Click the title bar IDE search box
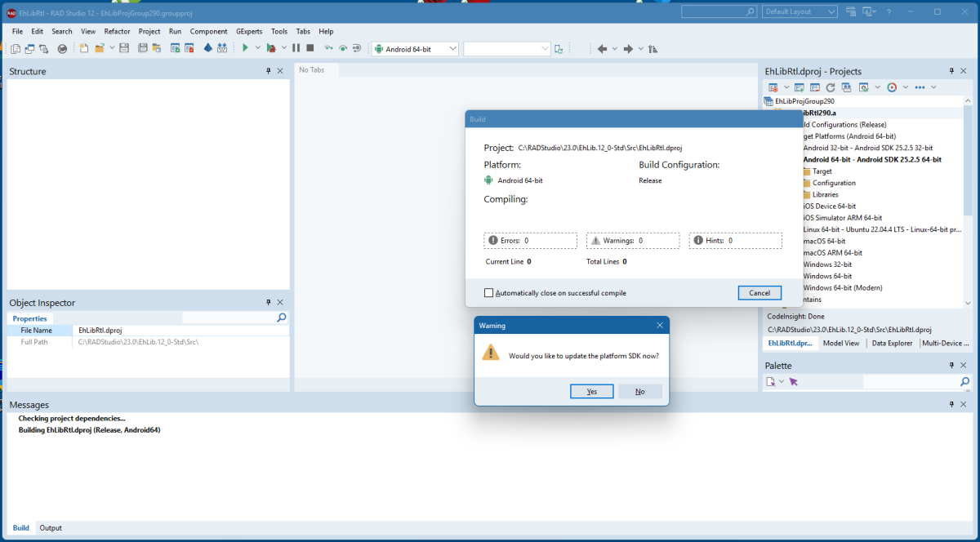The image size is (980, 542). (x=719, y=11)
